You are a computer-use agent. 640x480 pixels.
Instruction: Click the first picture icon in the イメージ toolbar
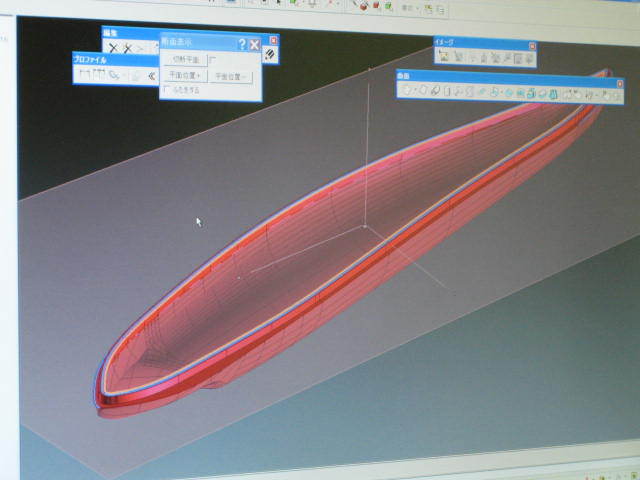pos(443,56)
